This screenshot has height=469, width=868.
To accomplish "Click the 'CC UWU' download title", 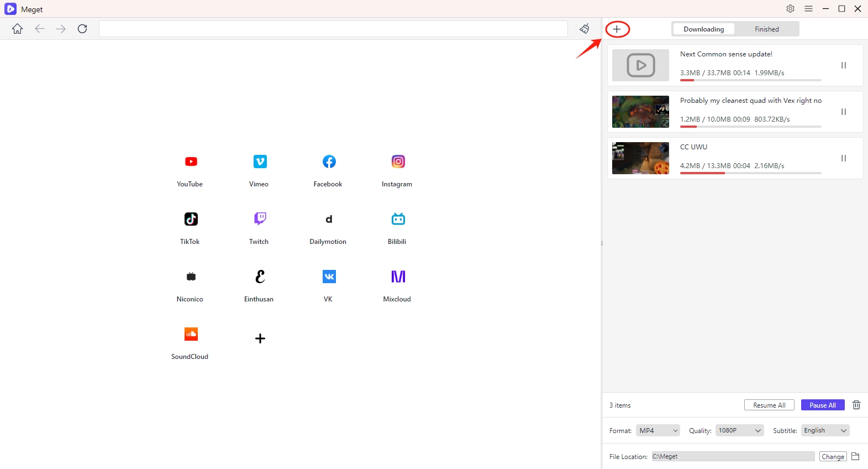I will click(693, 147).
